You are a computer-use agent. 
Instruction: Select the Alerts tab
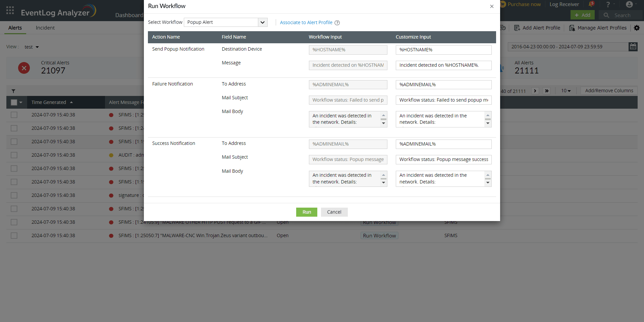(15, 28)
